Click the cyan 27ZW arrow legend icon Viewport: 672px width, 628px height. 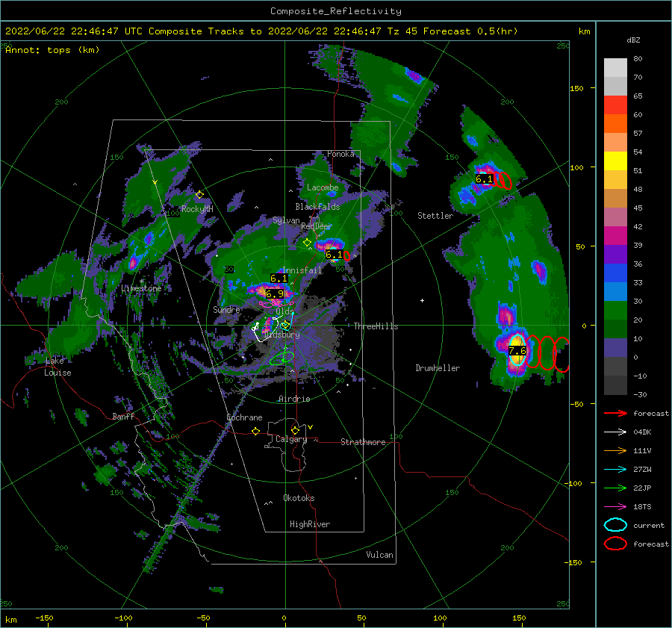[x=615, y=470]
